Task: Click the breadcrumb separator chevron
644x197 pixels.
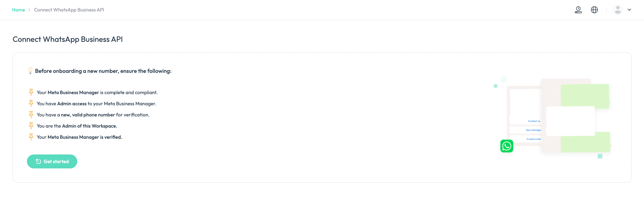Action: (29, 10)
